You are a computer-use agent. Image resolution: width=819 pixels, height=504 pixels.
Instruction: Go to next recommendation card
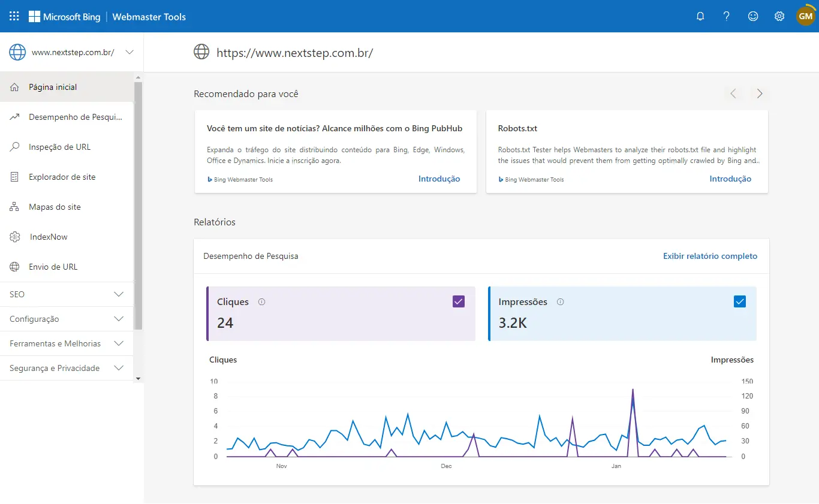[760, 93]
